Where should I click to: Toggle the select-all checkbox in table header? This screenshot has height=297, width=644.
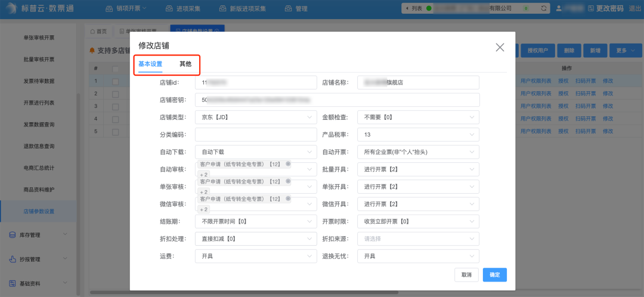(x=116, y=69)
